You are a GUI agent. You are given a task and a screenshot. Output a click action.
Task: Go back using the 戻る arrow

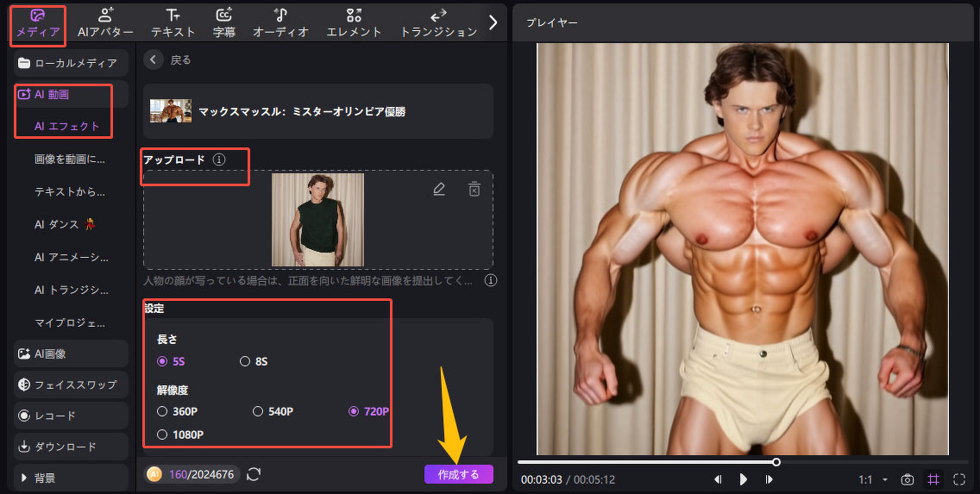[154, 59]
